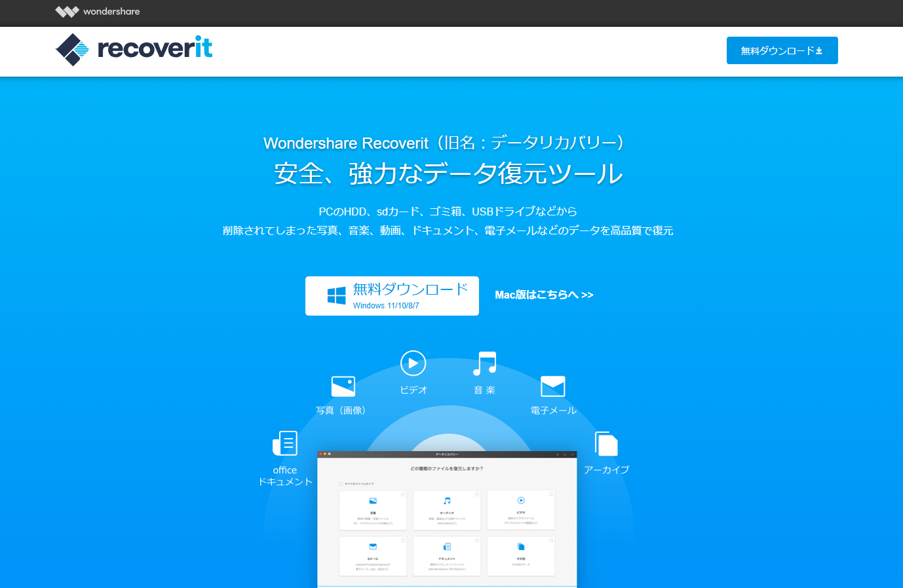Click the office ドキュメント label text
This screenshot has width=903, height=588.
285,476
